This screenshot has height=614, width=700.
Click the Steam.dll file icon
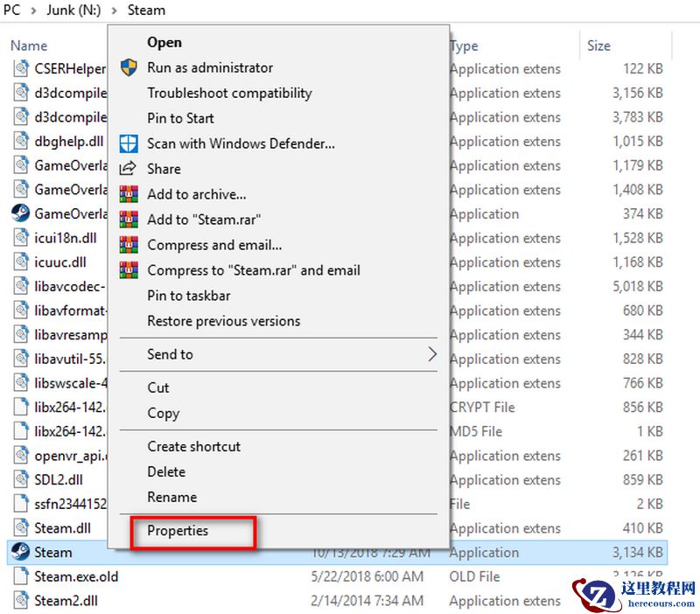click(20, 528)
